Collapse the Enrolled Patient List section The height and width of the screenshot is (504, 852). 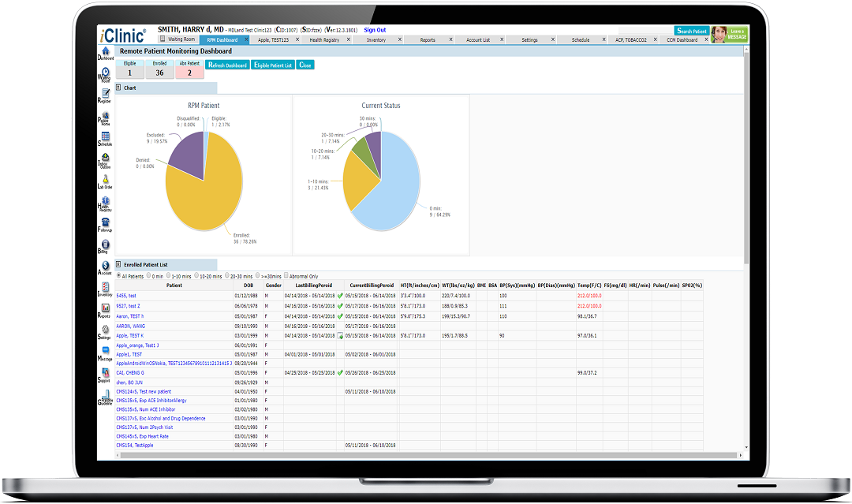click(x=118, y=265)
